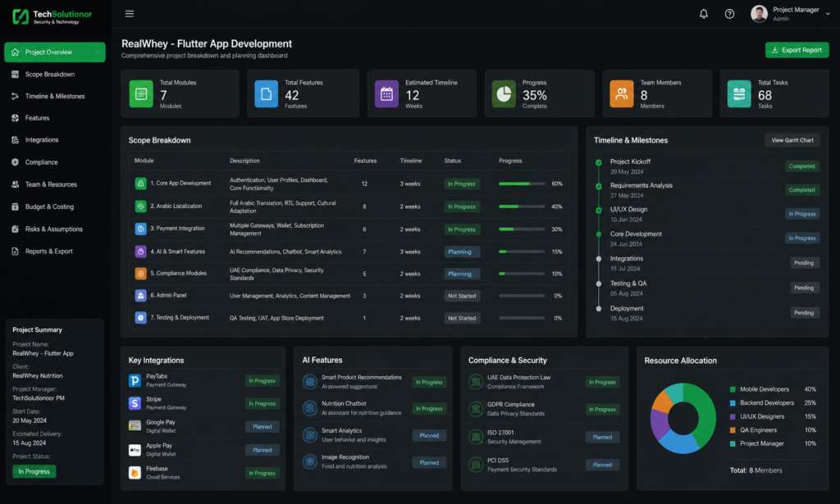Viewport: 840px width, 504px height.
Task: Click the Payment Integration 30% progress bar
Action: (x=522, y=229)
